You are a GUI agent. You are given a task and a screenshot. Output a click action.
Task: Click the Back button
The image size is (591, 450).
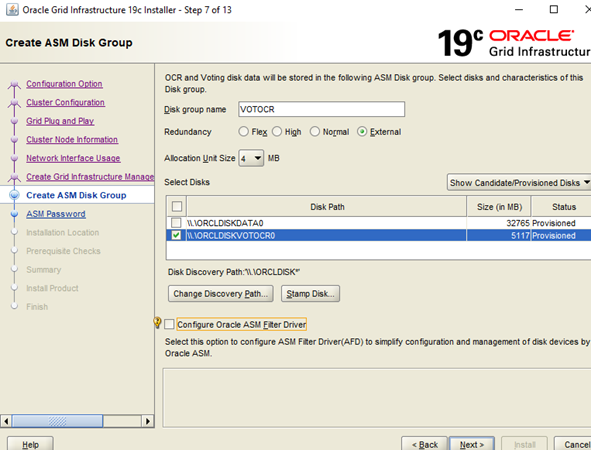click(x=424, y=444)
